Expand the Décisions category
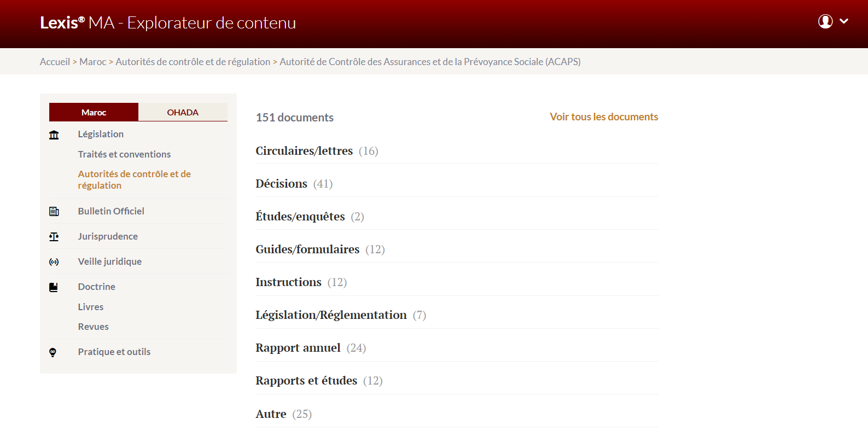The image size is (868, 442). (457, 184)
